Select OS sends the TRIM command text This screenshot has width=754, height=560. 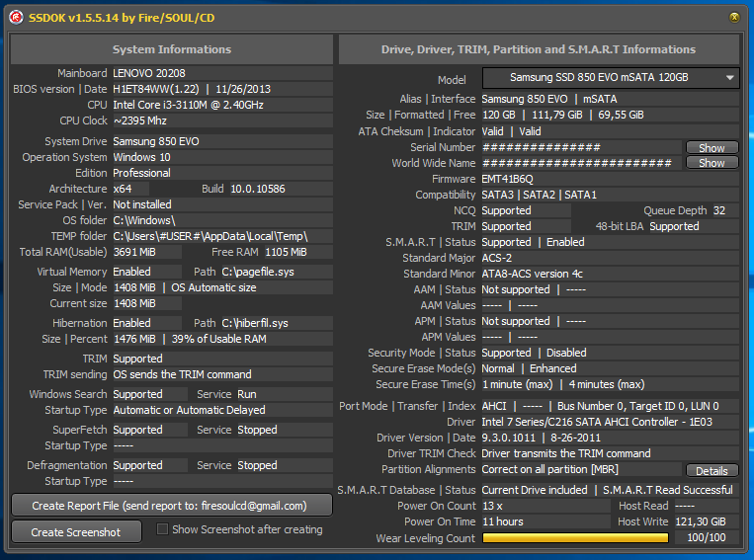coord(182,374)
